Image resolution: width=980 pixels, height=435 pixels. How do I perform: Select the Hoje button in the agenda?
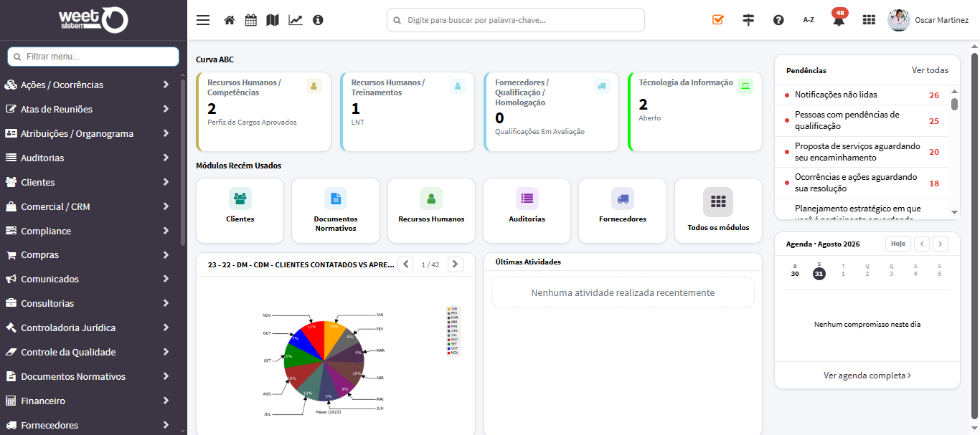tap(897, 244)
